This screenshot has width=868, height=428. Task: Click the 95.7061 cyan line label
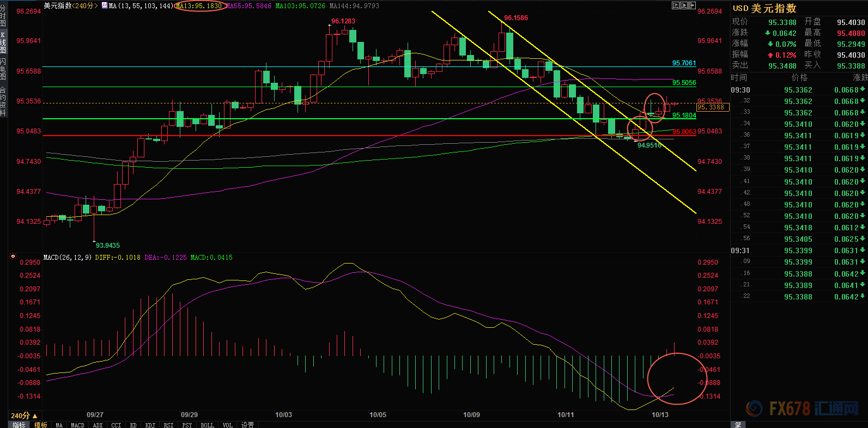[684, 63]
